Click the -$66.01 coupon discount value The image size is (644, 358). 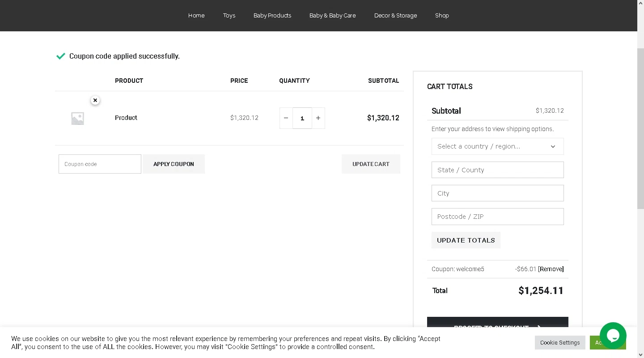[x=525, y=269]
